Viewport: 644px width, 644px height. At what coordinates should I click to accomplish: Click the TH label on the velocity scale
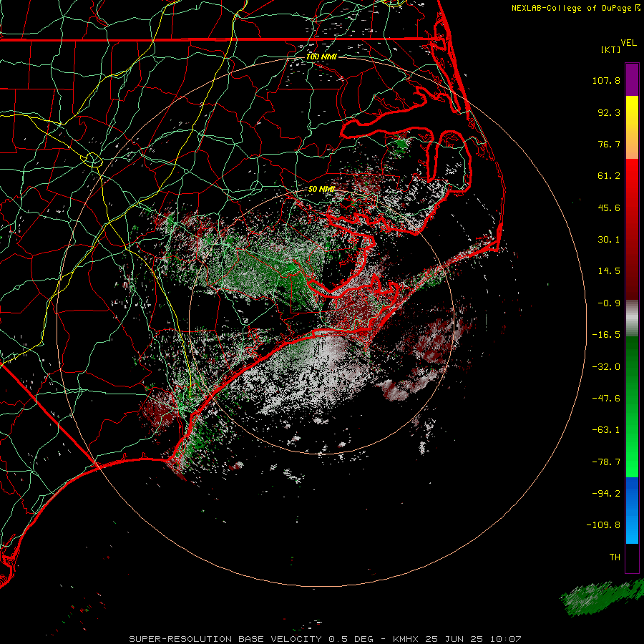615,557
